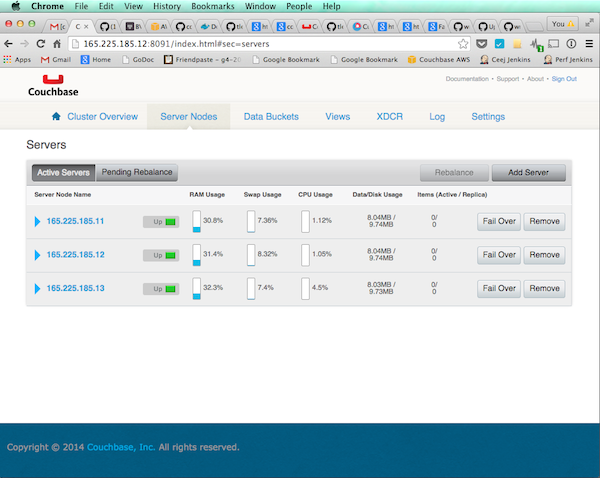Open the Documentation link
Image resolution: width=600 pixels, height=478 pixels.
pos(467,79)
